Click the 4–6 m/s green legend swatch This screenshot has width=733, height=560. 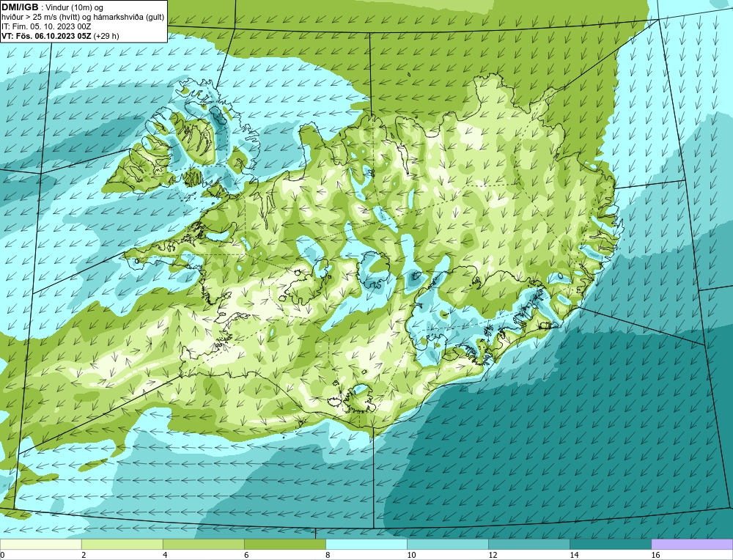pyautogui.click(x=203, y=544)
